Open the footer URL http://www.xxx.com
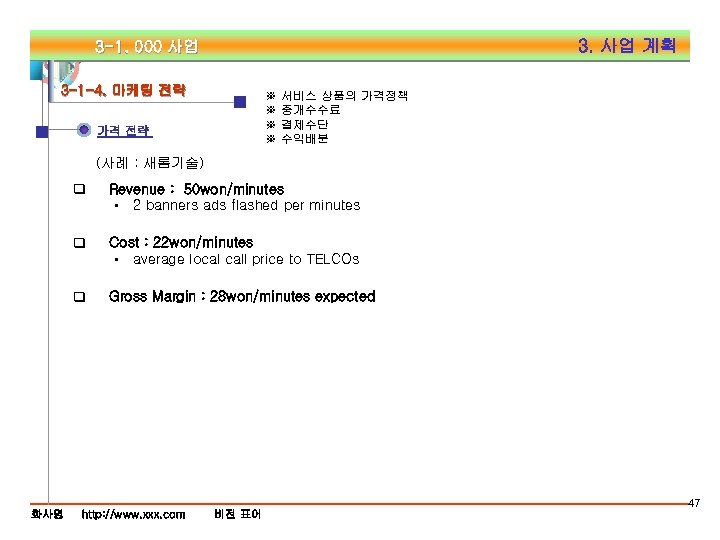This screenshot has height=540, width=720. [x=133, y=514]
